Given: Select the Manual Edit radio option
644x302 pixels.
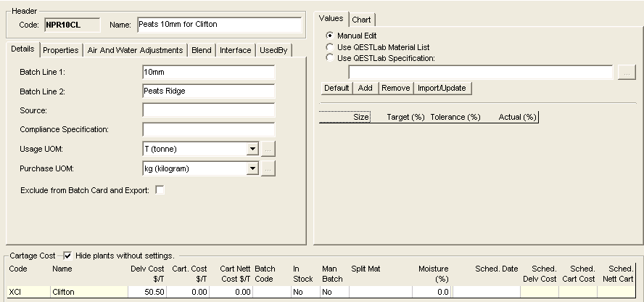Looking at the screenshot, I should tap(331, 36).
